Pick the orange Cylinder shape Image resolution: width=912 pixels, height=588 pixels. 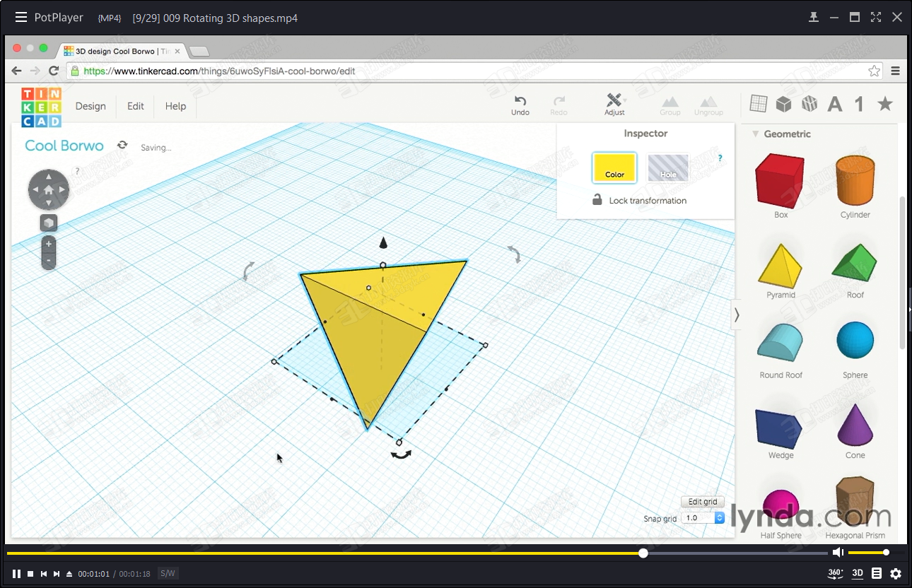(x=855, y=181)
